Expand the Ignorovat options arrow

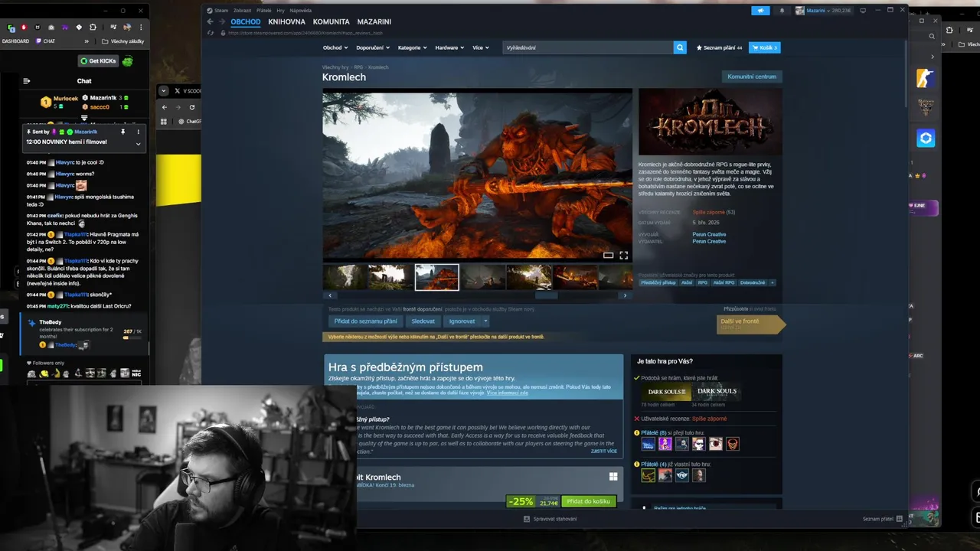click(x=485, y=321)
